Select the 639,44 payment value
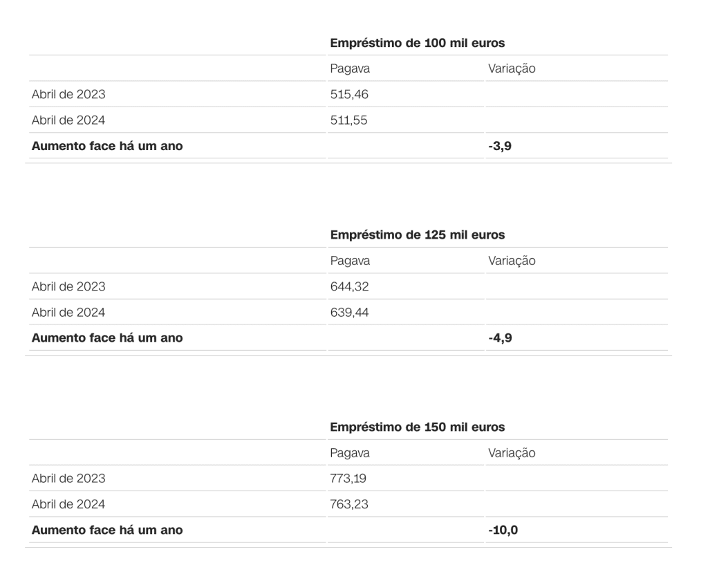Viewport: 708px width, 588px height. (x=349, y=313)
